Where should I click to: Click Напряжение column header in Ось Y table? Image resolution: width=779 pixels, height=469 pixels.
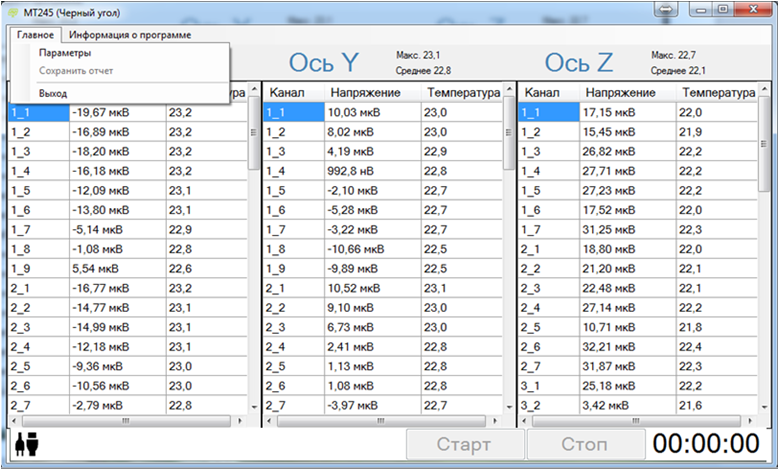pyautogui.click(x=372, y=92)
